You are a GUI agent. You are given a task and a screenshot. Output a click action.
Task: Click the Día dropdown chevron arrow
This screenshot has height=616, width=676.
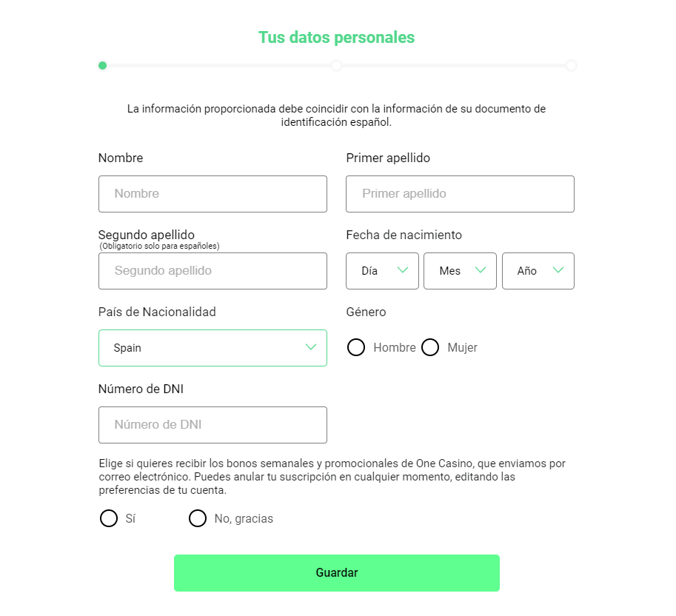click(x=403, y=270)
